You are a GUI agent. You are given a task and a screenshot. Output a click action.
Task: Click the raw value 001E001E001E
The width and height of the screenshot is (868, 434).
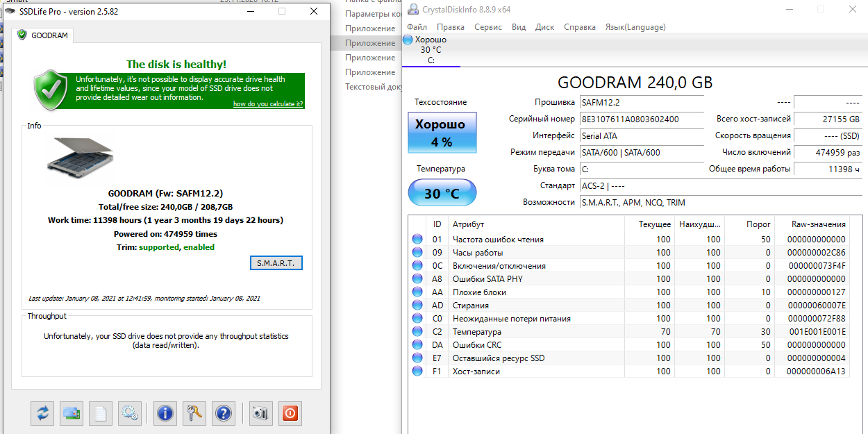817,332
